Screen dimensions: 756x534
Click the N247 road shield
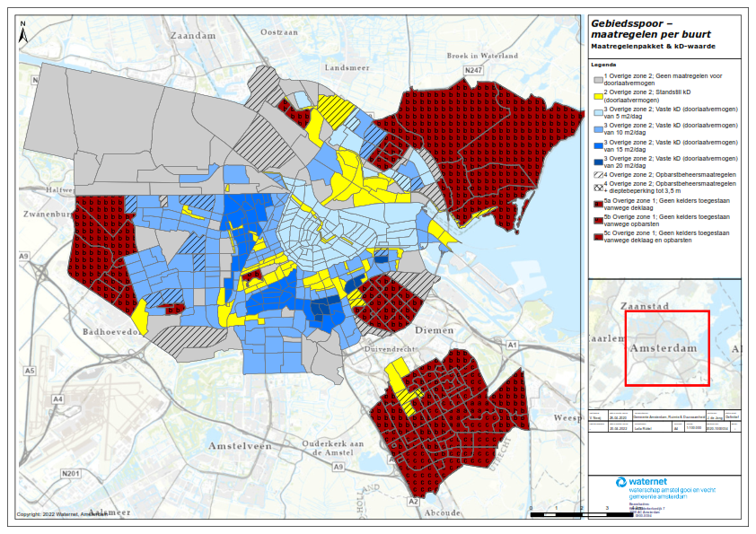[x=473, y=70]
